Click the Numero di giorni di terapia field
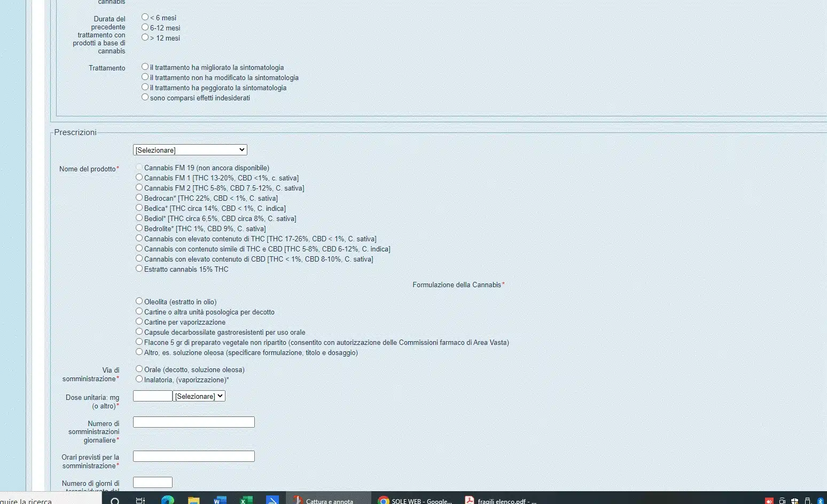827x504 pixels. click(153, 483)
